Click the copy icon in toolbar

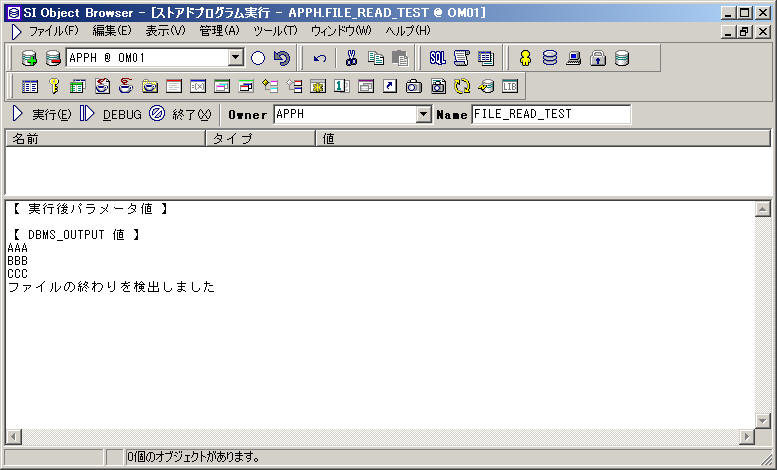376,58
